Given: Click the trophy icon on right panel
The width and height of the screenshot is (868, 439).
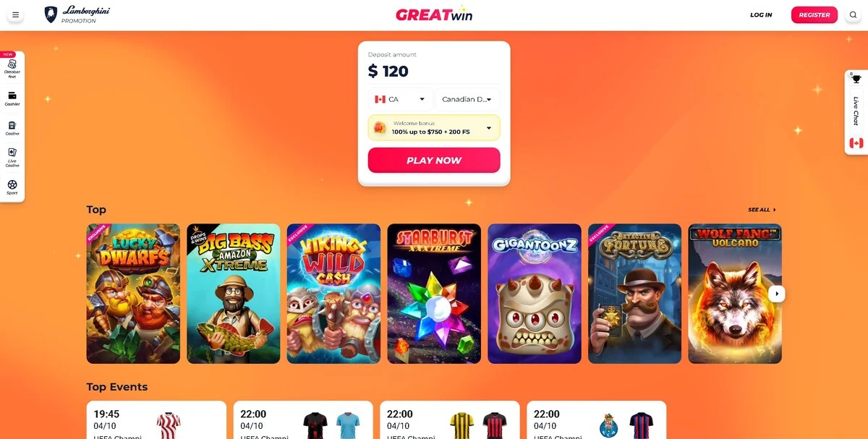Looking at the screenshot, I should pos(856,79).
